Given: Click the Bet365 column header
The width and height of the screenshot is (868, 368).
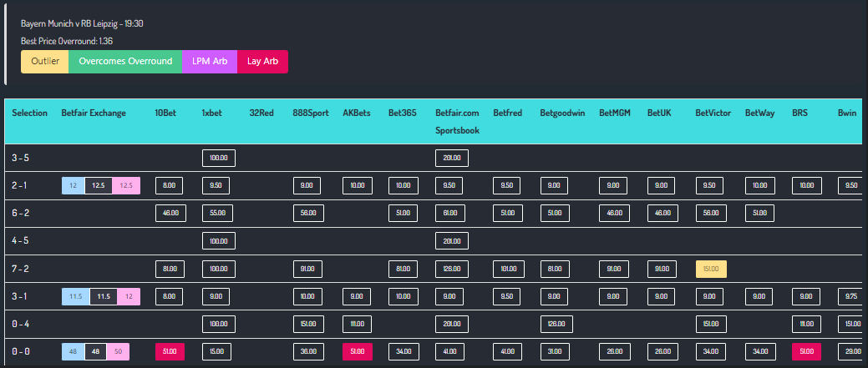Looking at the screenshot, I should pos(402,113).
